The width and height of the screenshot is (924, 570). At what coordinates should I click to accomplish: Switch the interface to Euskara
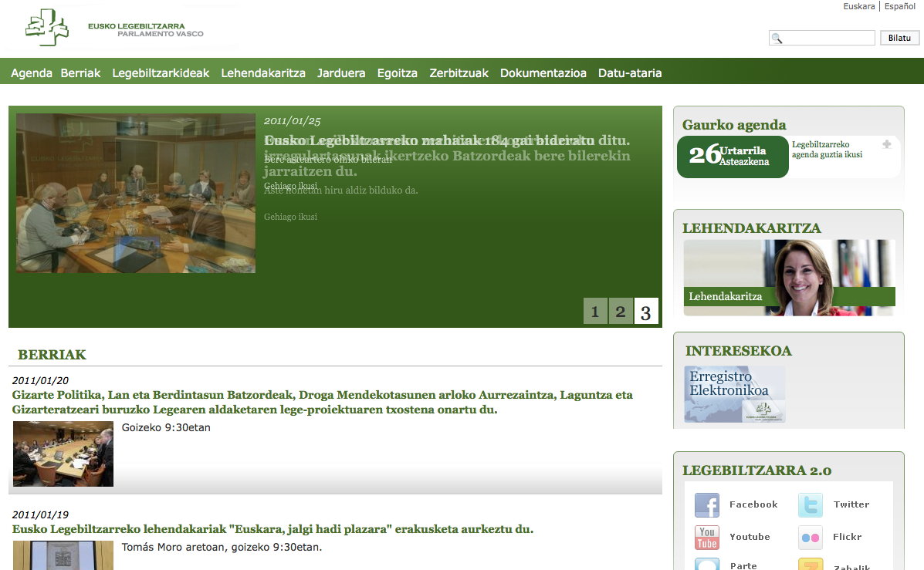coord(858,6)
